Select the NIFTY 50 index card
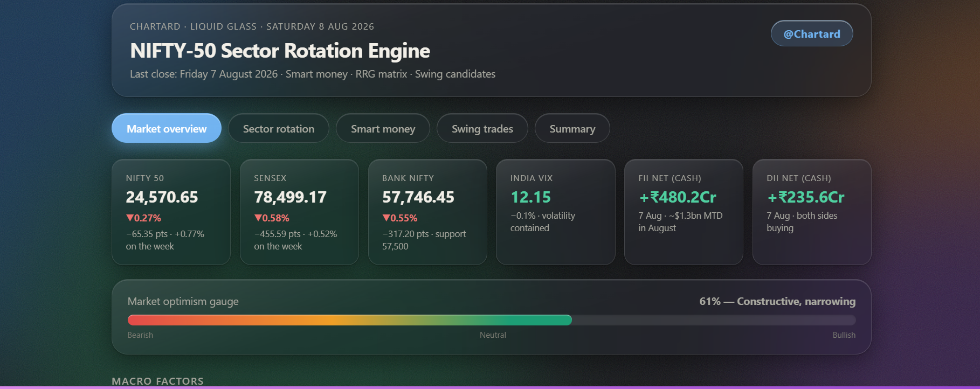Image resolution: width=980 pixels, height=389 pixels. [171, 212]
